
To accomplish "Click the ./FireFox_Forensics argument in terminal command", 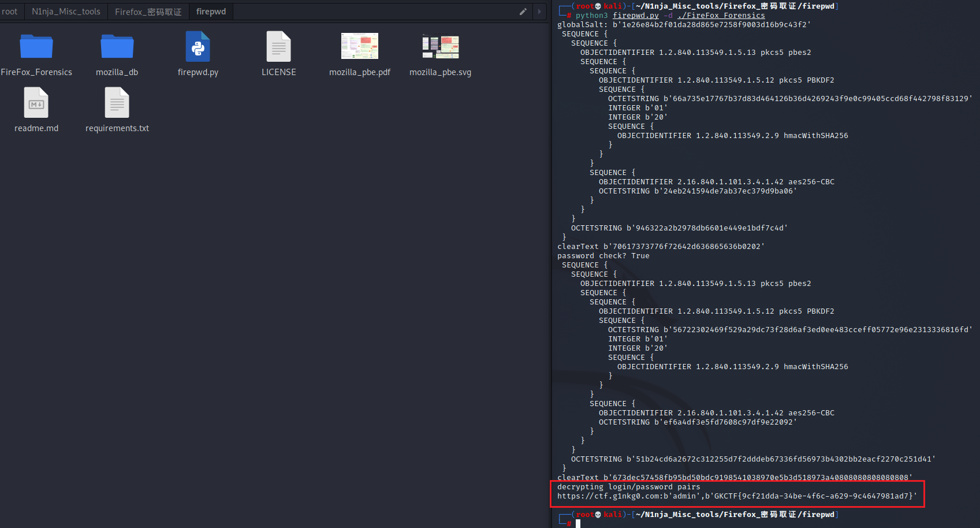I will pyautogui.click(x=721, y=16).
